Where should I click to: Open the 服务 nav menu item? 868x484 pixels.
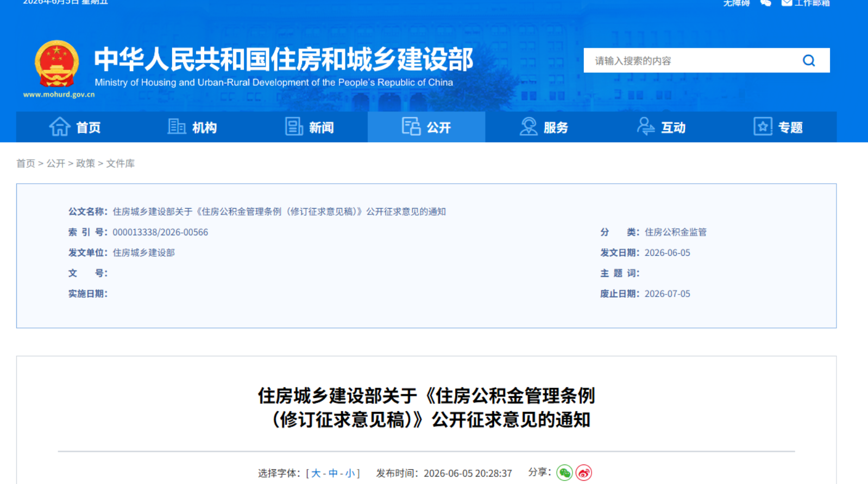(x=544, y=127)
